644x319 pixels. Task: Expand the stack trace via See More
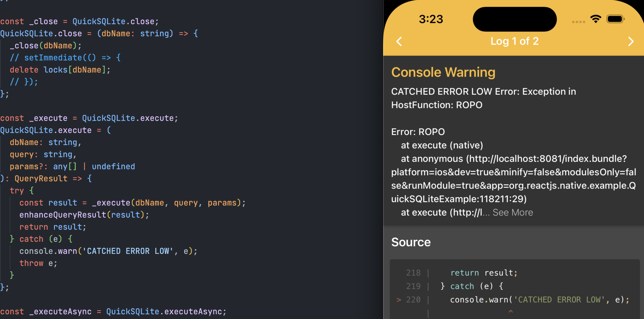pos(513,213)
